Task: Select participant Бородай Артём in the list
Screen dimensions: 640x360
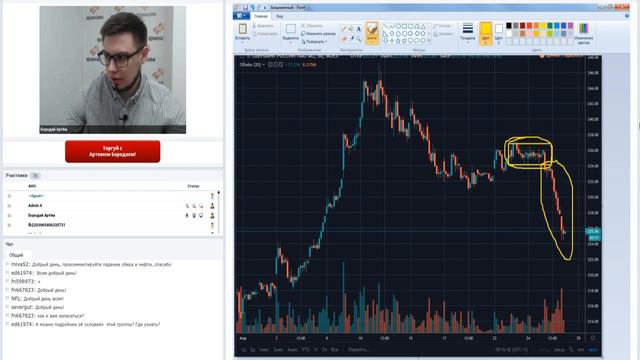Action: (x=42, y=215)
